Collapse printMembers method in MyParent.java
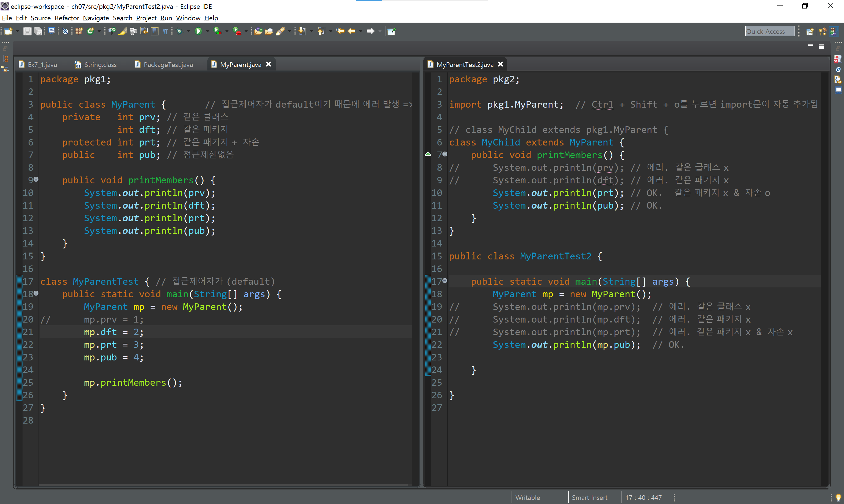Viewport: 844px width, 504px height. [36, 179]
